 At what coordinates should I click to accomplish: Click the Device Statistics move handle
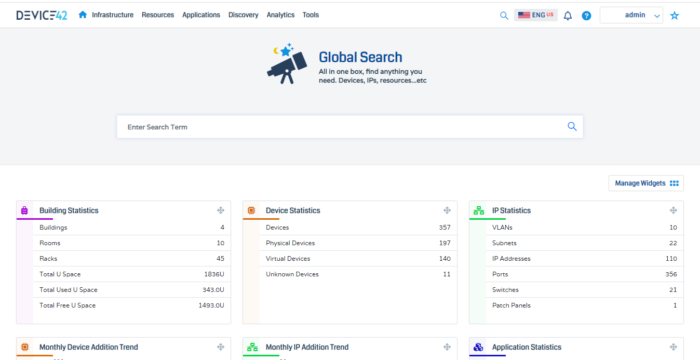pos(447,210)
